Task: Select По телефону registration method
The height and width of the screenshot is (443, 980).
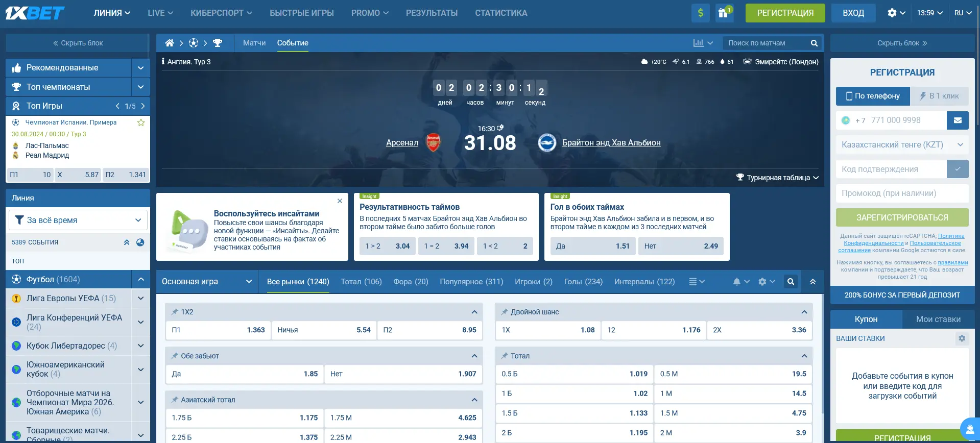Action: 873,96
